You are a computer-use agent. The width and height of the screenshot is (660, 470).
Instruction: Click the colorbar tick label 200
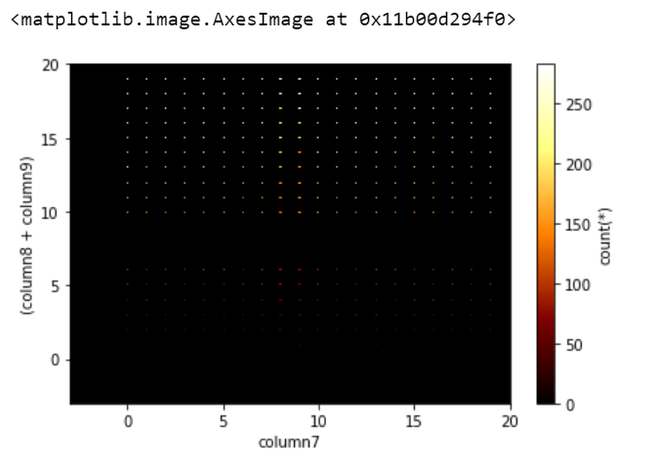pyautogui.click(x=579, y=165)
